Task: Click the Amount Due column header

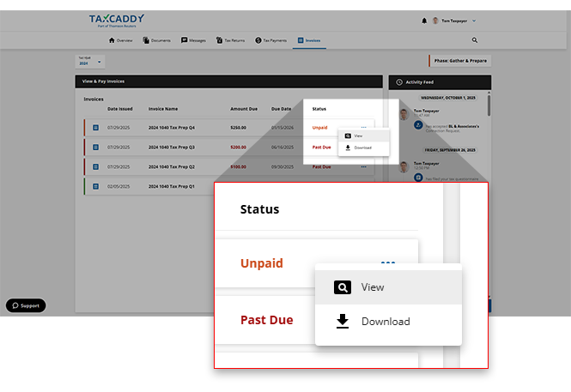Action: pos(244,109)
